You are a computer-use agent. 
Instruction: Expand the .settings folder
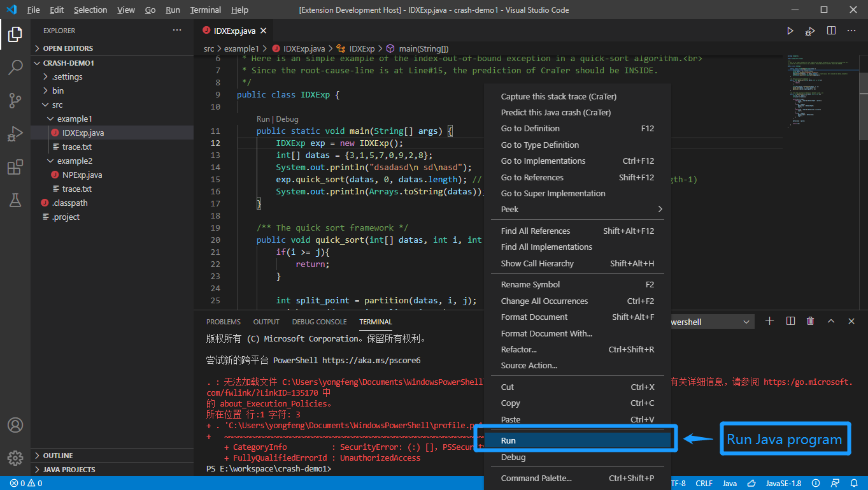click(112, 76)
